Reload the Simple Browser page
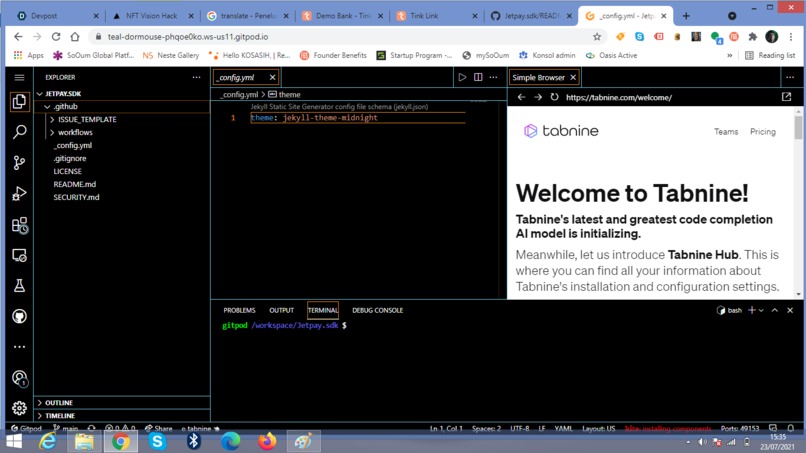Viewport: 806px width, 453px height. [554, 97]
